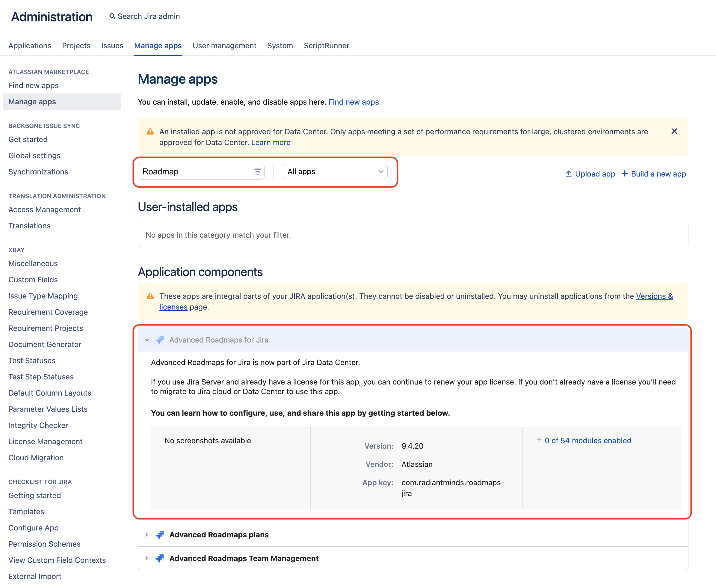
Task: Click the Build a new app plus icon
Action: [625, 174]
